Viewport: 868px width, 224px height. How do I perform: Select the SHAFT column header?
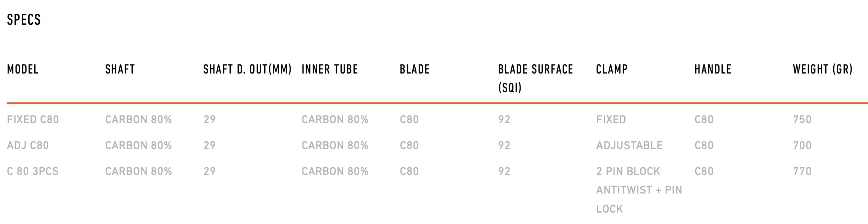coord(120,69)
